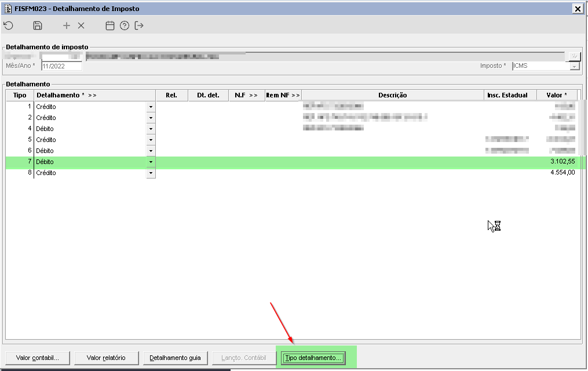
Task: Click the exit door icon
Action: point(139,26)
